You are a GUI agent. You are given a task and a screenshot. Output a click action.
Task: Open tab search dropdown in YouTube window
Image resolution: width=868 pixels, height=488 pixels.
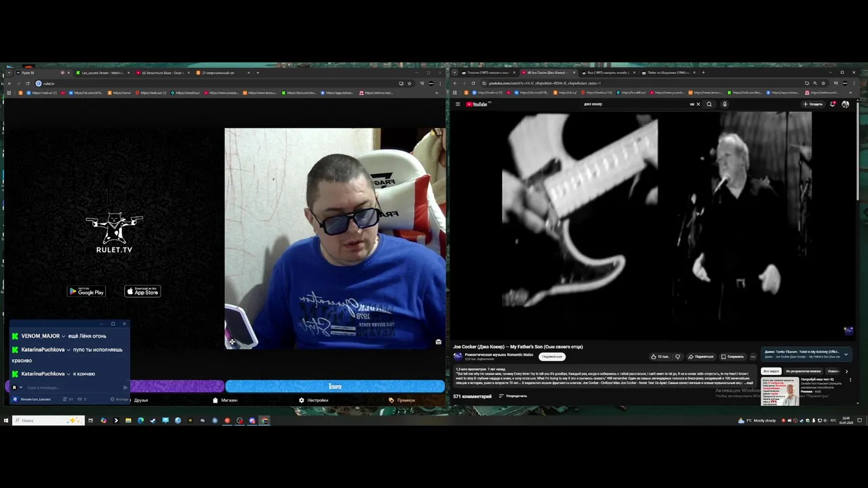(453, 73)
